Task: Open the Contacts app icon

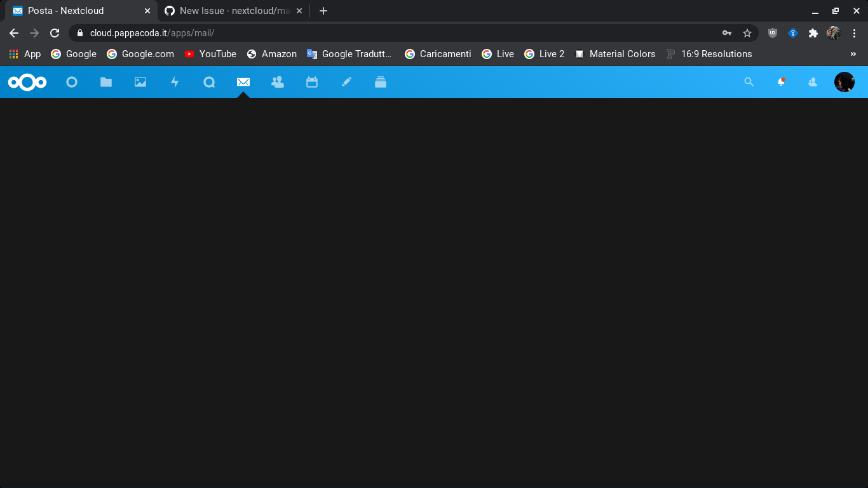Action: point(278,82)
